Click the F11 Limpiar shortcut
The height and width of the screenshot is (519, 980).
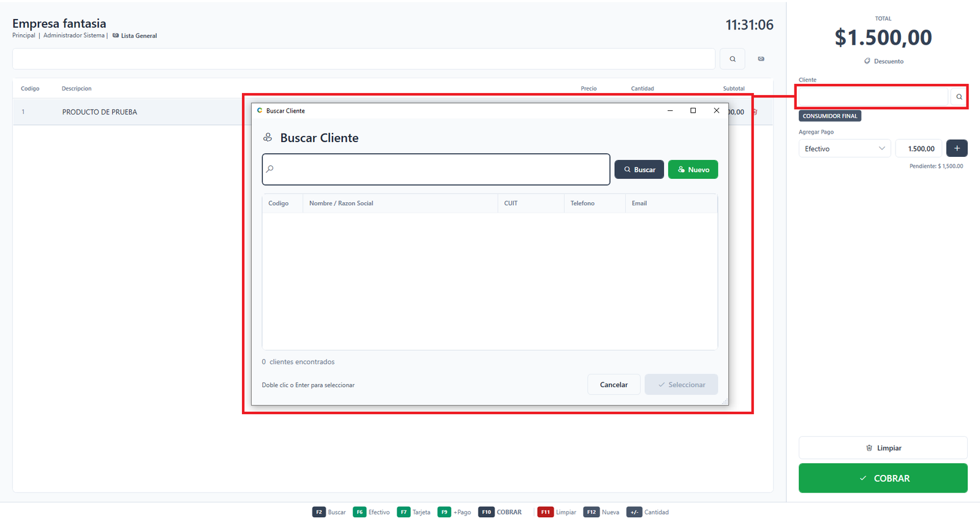click(557, 512)
